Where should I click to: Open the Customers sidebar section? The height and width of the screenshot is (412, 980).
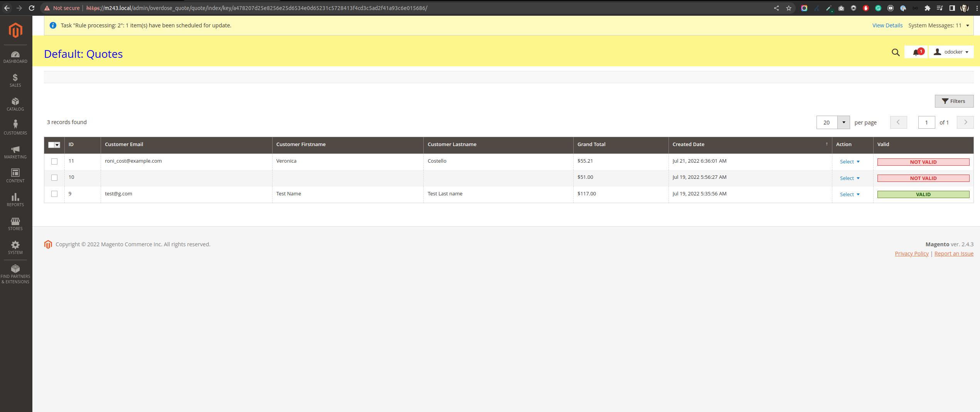(15, 128)
